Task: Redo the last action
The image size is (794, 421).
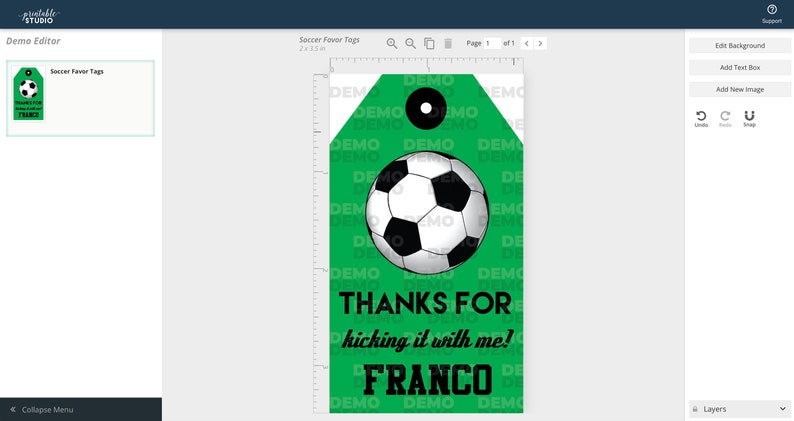Action: (725, 119)
